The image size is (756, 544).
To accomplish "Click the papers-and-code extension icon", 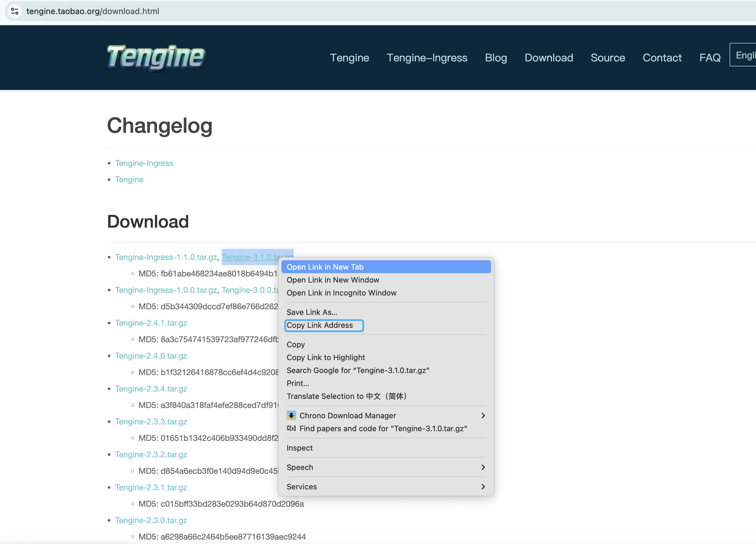I will [291, 428].
